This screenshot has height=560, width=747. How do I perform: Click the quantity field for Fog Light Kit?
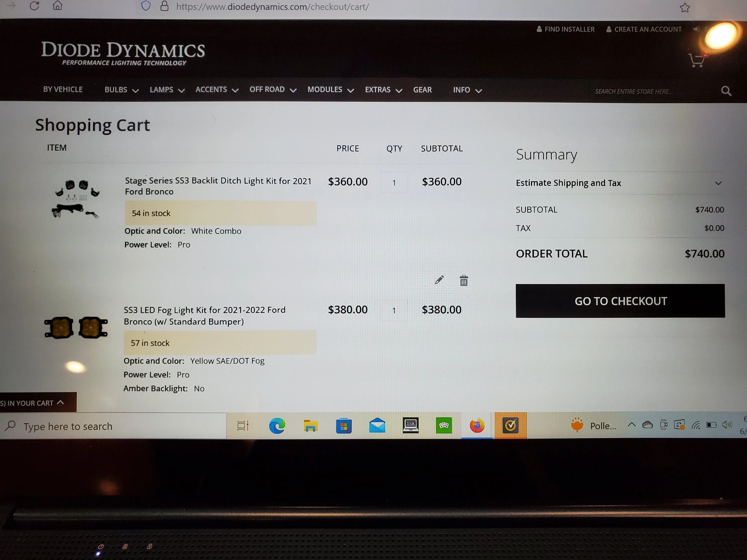[x=394, y=311]
